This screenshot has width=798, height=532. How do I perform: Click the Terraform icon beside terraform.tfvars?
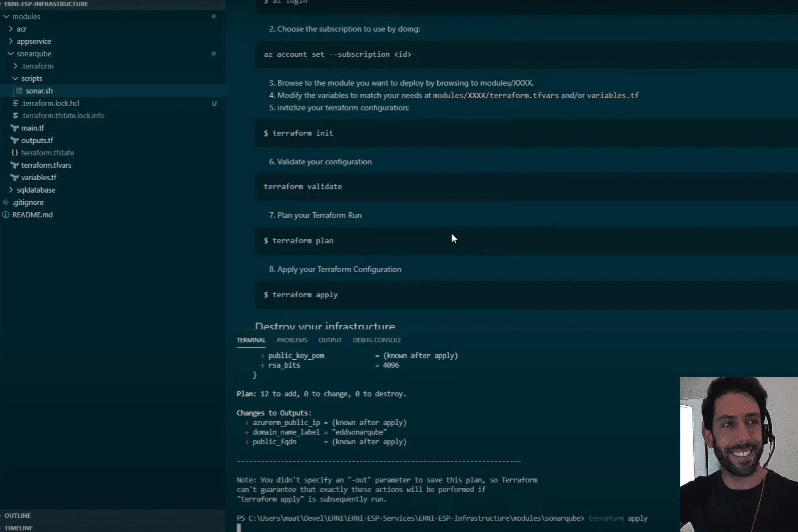pyautogui.click(x=15, y=165)
